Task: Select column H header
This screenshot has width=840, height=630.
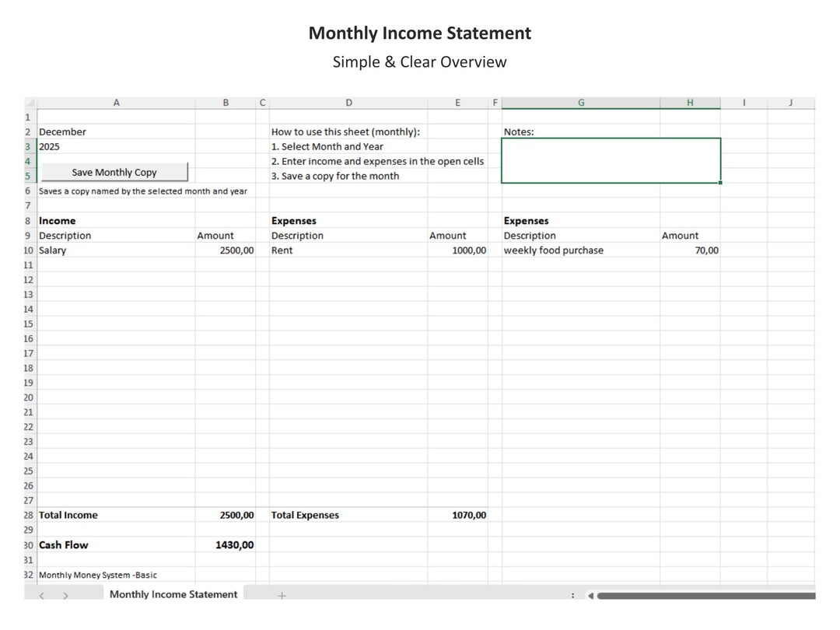Action: pos(690,103)
